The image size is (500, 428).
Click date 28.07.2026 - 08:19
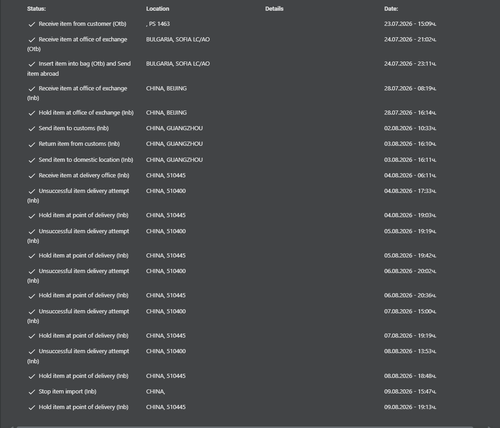(x=410, y=88)
